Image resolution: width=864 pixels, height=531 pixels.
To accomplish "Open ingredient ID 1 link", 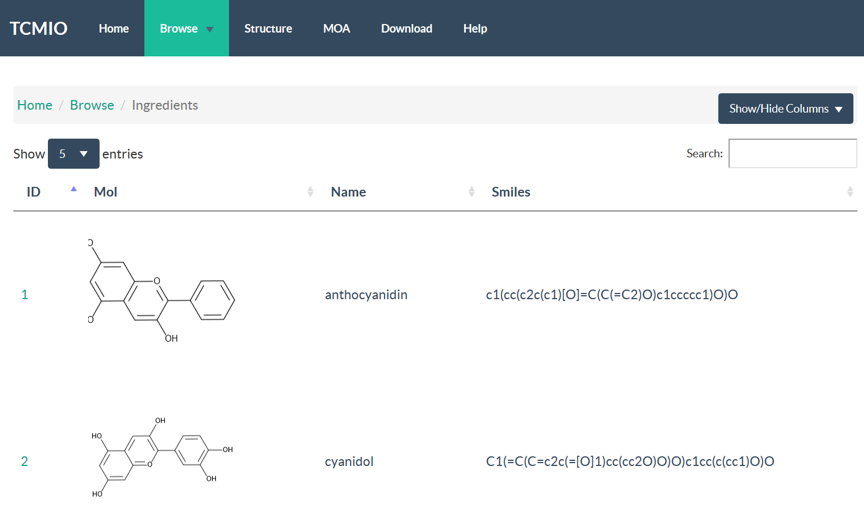I will point(25,295).
